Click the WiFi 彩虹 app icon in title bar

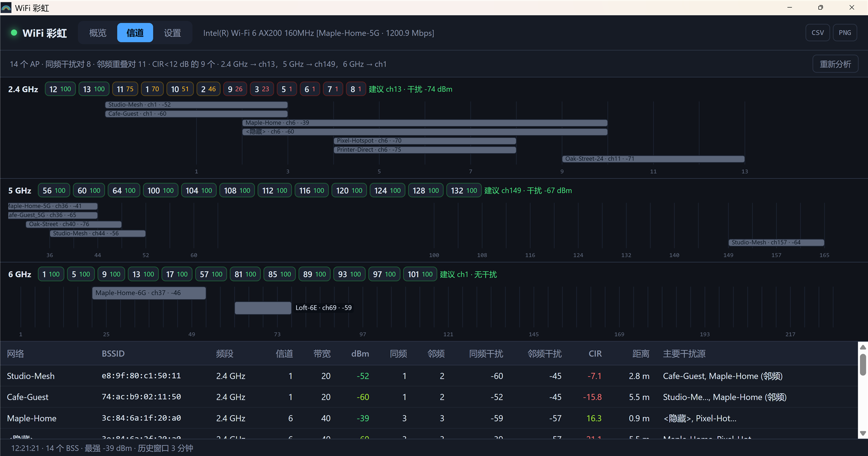click(x=6, y=8)
